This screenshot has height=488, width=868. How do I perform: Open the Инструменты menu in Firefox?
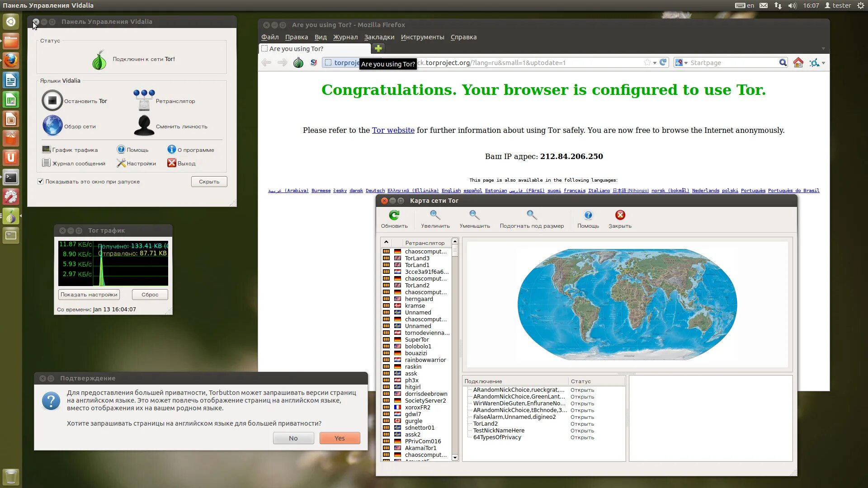pos(422,37)
